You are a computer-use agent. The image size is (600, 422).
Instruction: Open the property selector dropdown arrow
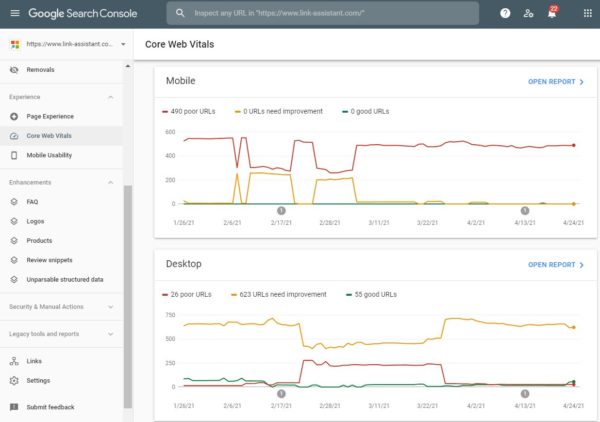tap(123, 44)
